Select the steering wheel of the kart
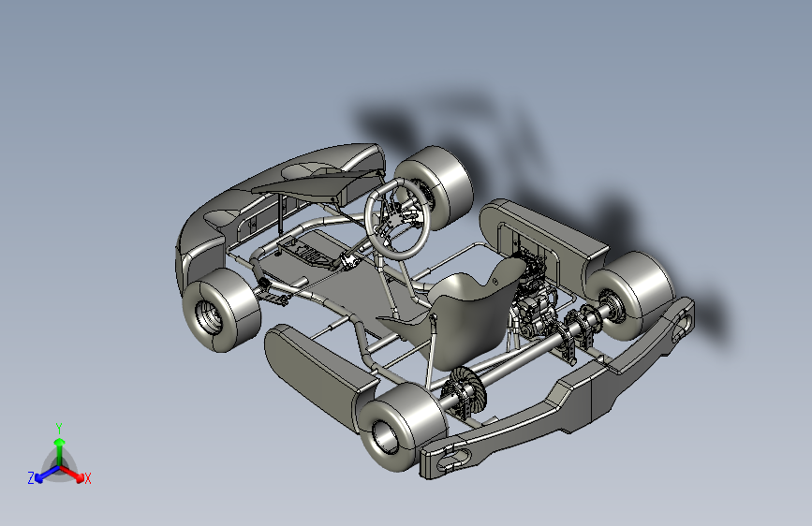 click(397, 218)
